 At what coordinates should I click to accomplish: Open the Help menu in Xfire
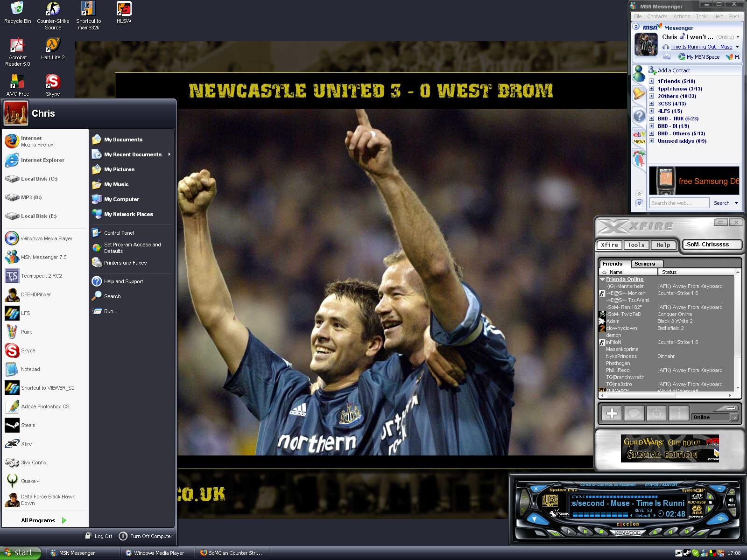(663, 245)
